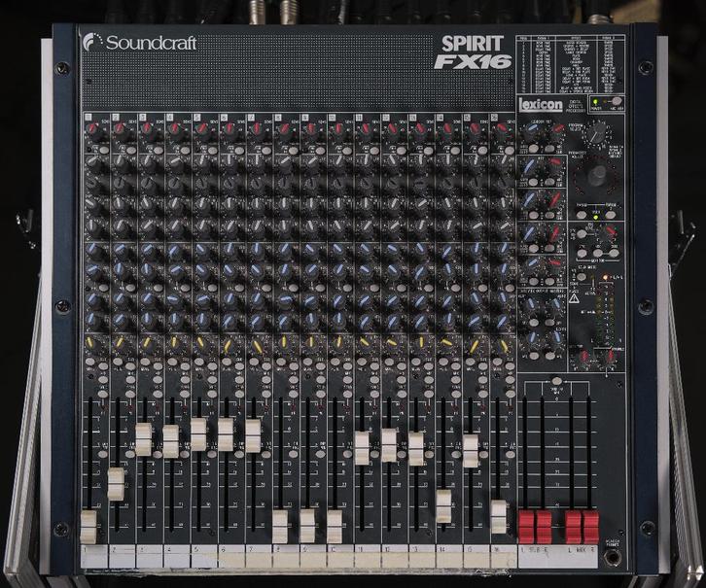Viewport: 706px width, 588px height.
Task: Click the yellow pan knob on channel 7
Action: point(257,346)
